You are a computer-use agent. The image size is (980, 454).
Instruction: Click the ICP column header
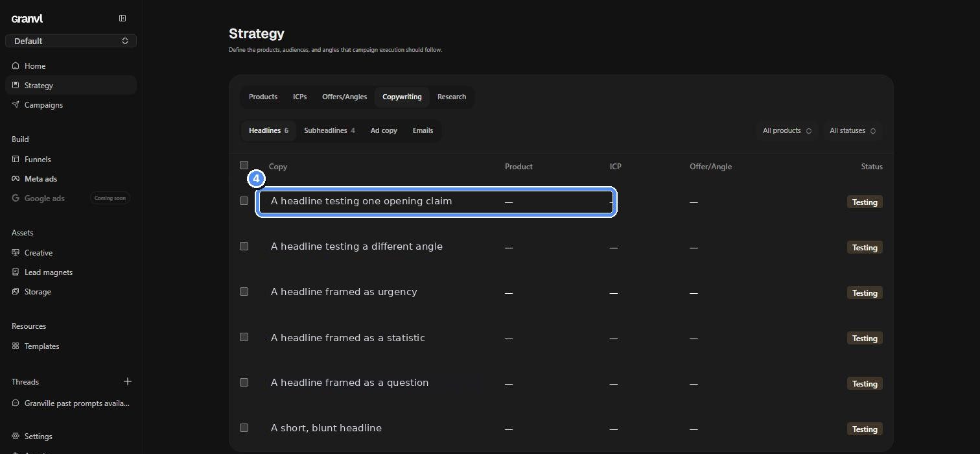(616, 167)
